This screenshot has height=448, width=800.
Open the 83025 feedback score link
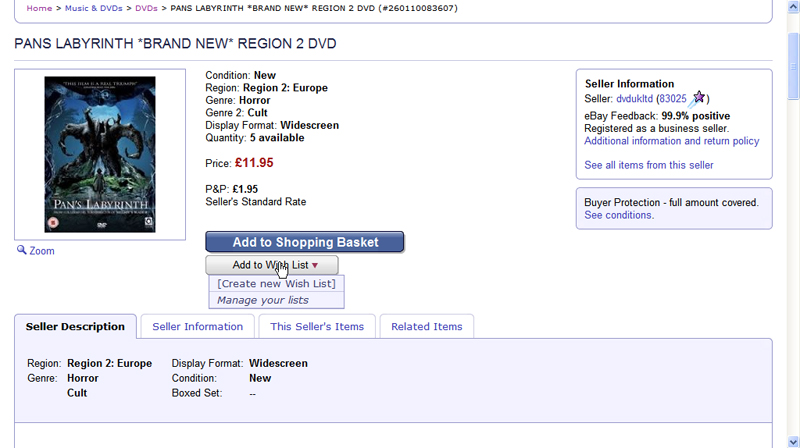671,99
